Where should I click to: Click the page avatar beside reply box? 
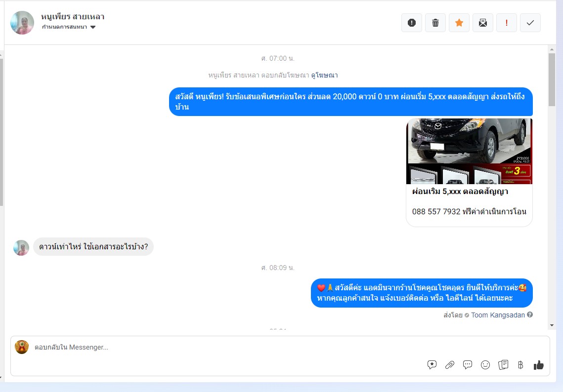coord(22,347)
